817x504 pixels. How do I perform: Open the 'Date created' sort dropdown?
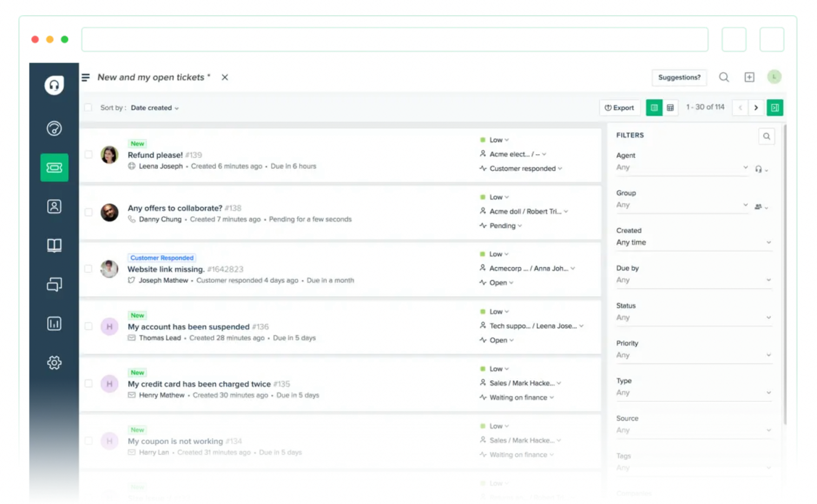(x=155, y=108)
